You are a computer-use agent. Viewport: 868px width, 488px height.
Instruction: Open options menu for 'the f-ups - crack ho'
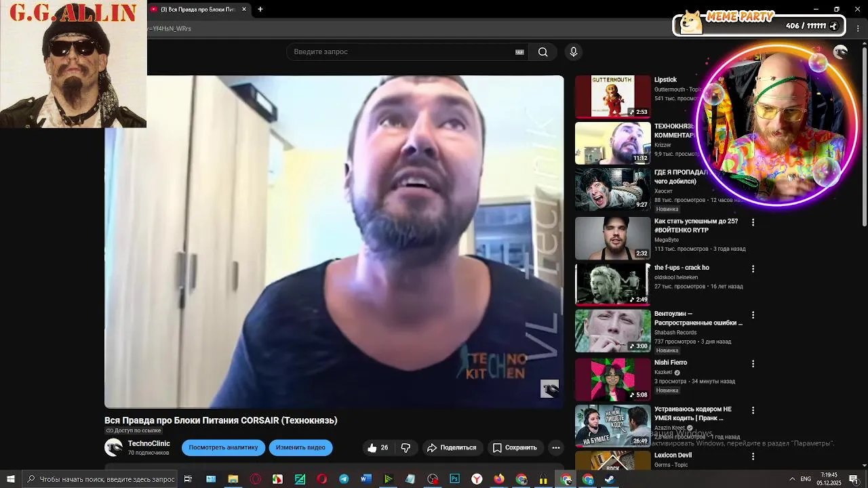pyautogui.click(x=752, y=269)
